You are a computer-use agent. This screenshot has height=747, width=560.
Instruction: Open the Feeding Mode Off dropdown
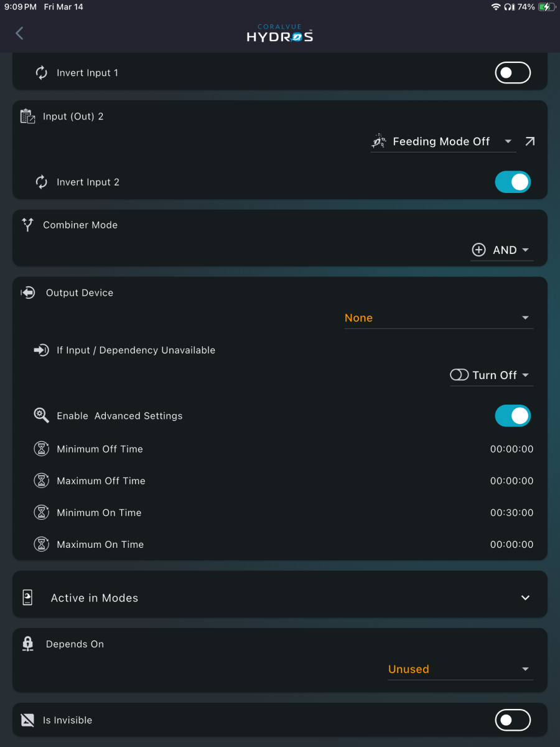tap(443, 142)
